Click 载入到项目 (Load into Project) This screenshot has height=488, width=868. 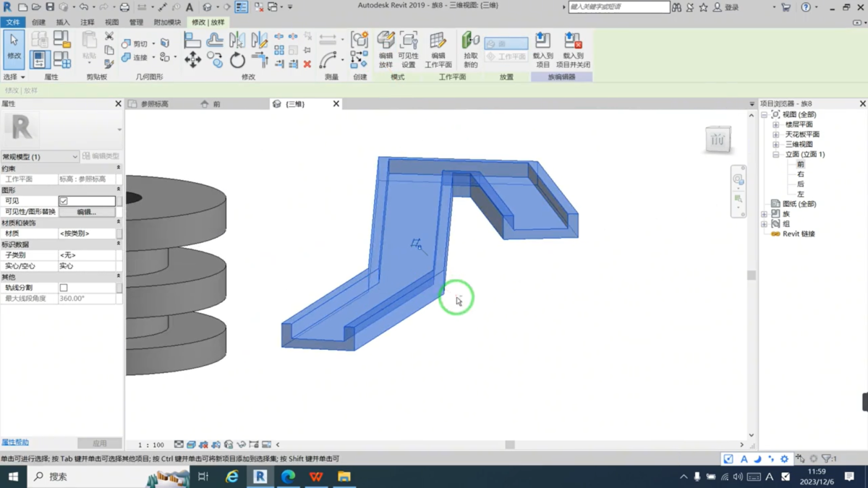point(542,50)
